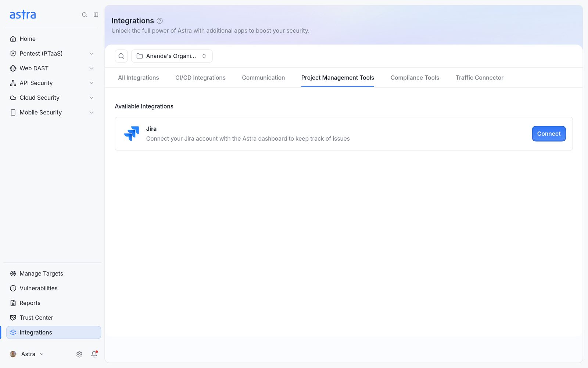Viewport: 588px width, 368px height.
Task: Open Manage Targets
Action: (x=53, y=273)
